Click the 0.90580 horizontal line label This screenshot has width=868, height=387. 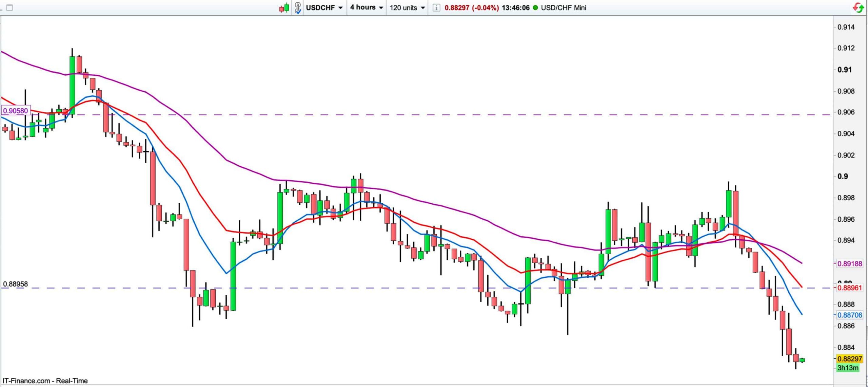pos(16,111)
